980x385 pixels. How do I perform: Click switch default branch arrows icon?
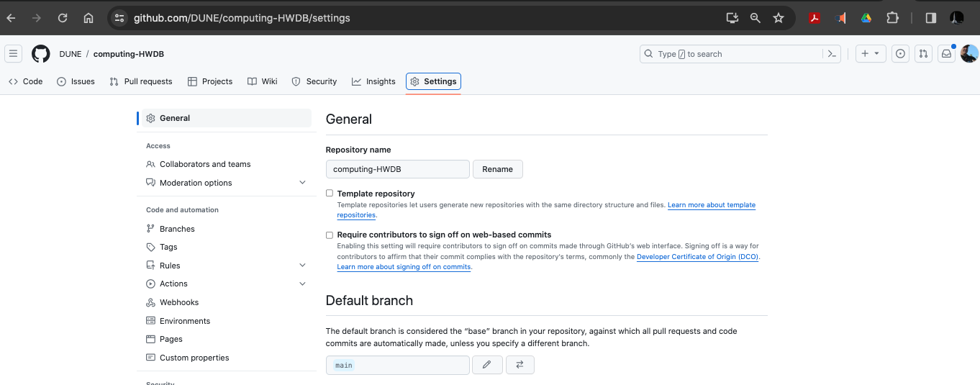(520, 365)
